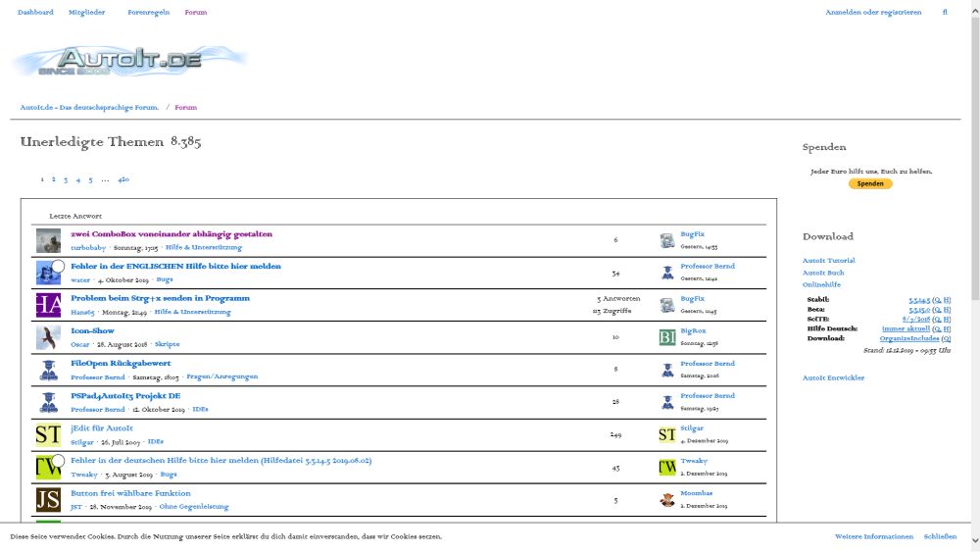The image size is (980, 552).
Task: Click Stilgar's avatar beside jEdit thread
Action: [48, 434]
